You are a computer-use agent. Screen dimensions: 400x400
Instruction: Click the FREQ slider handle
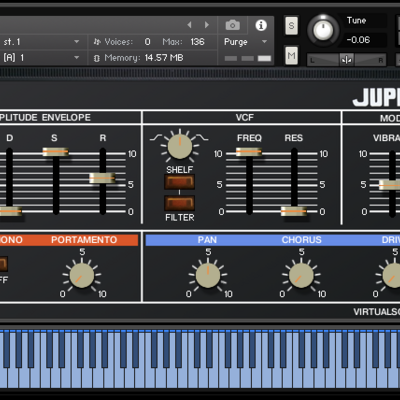[x=249, y=152]
